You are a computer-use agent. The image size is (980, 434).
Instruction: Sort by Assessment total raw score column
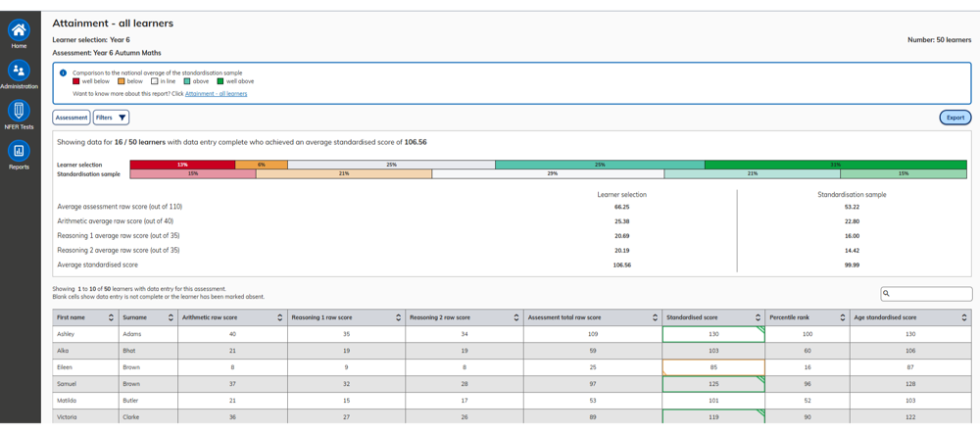655,317
